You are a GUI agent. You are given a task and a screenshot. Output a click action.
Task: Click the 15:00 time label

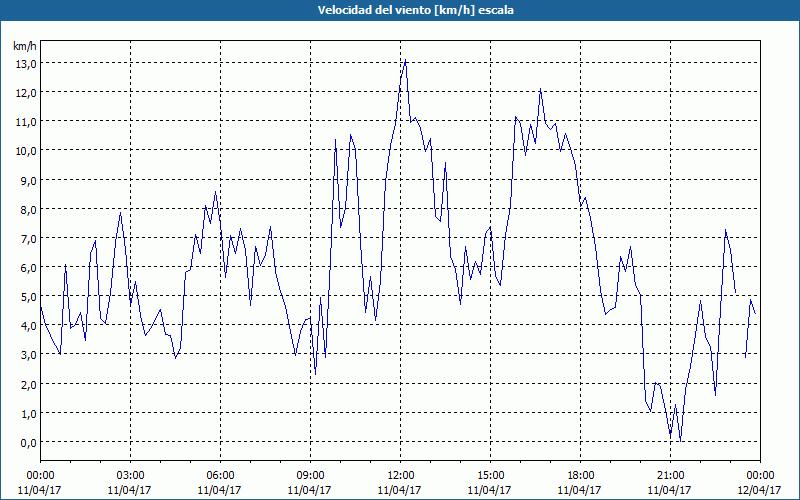click(490, 476)
